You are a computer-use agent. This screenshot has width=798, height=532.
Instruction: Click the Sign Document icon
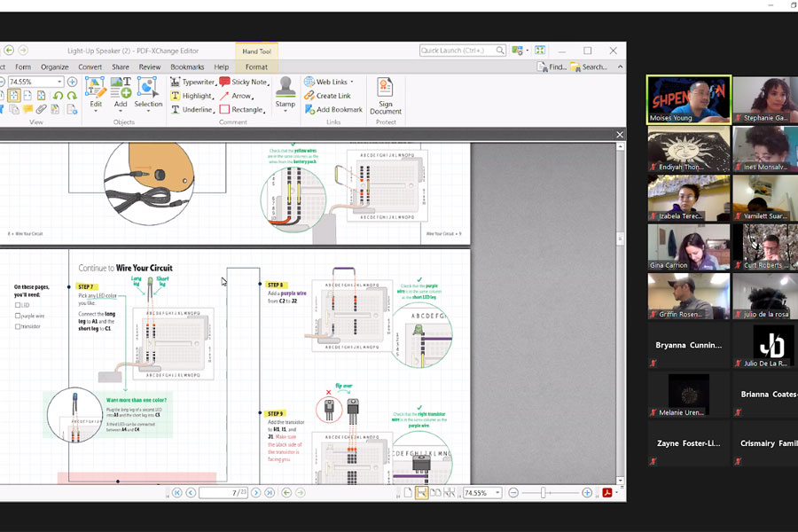(x=385, y=96)
